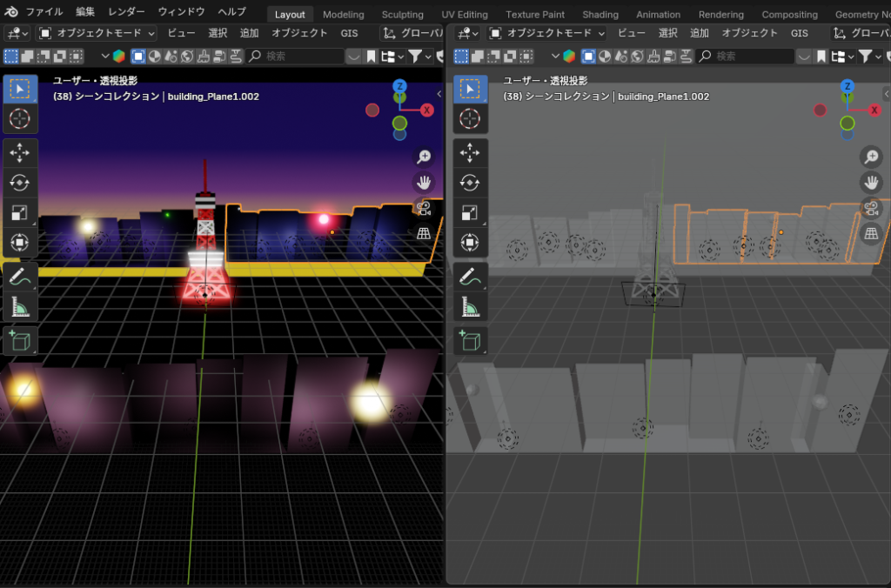Select the Move tool in left viewport
This screenshot has height=588, width=891.
19,153
